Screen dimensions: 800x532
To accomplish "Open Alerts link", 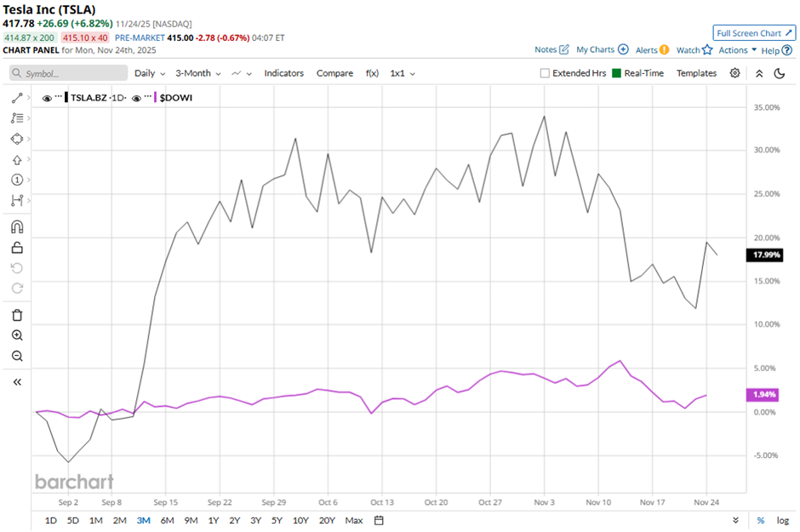I will pyautogui.click(x=652, y=50).
